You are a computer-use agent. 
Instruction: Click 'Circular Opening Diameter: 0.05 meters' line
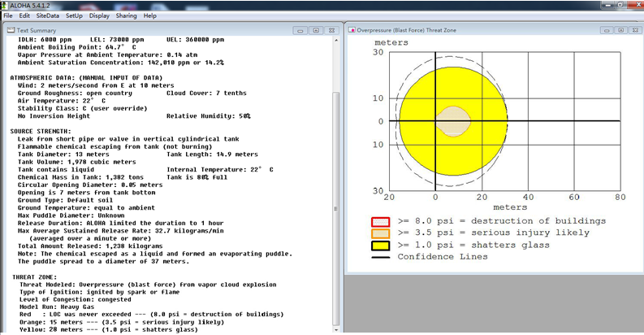pyautogui.click(x=90, y=185)
